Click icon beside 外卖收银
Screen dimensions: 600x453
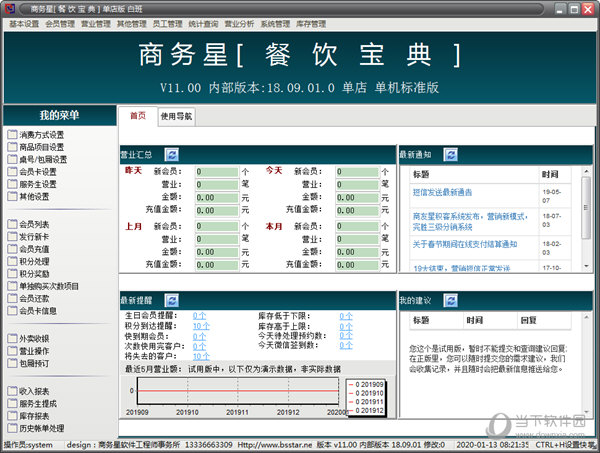click(x=13, y=338)
